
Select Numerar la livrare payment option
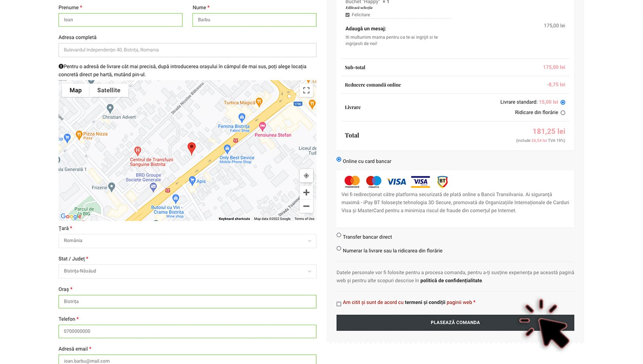(339, 249)
